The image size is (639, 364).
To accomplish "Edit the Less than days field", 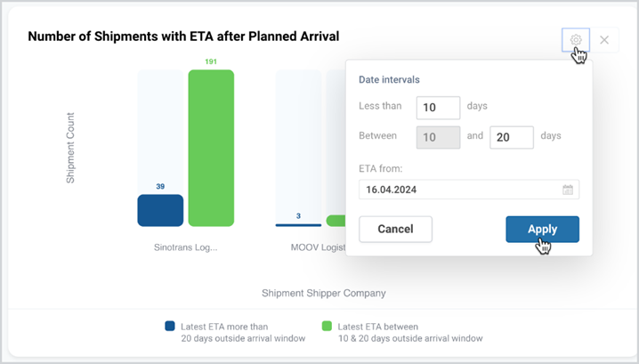I will coord(438,108).
